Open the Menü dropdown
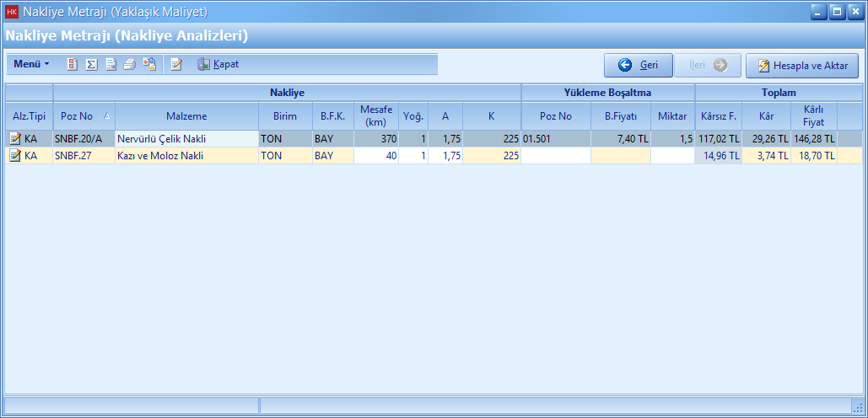 point(31,64)
